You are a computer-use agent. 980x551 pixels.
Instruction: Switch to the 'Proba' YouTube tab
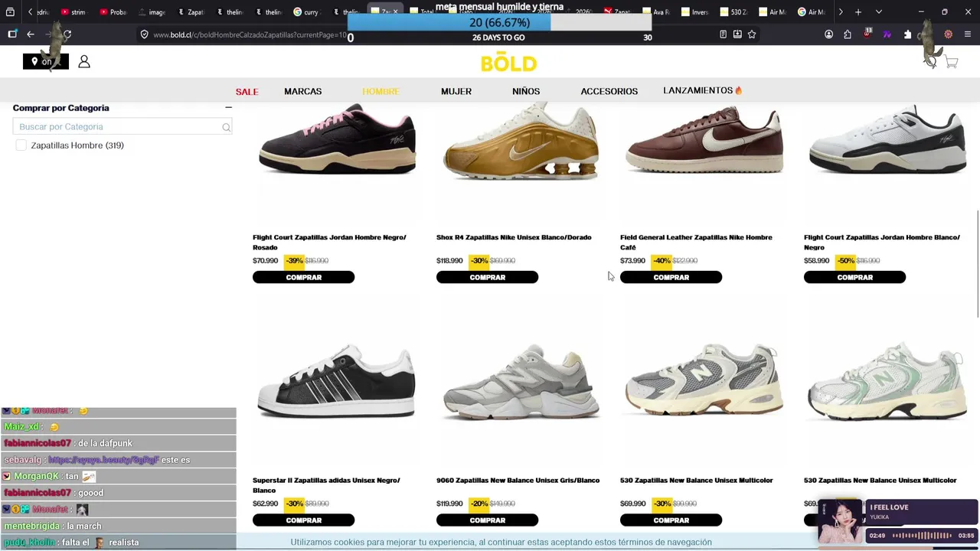pyautogui.click(x=113, y=12)
